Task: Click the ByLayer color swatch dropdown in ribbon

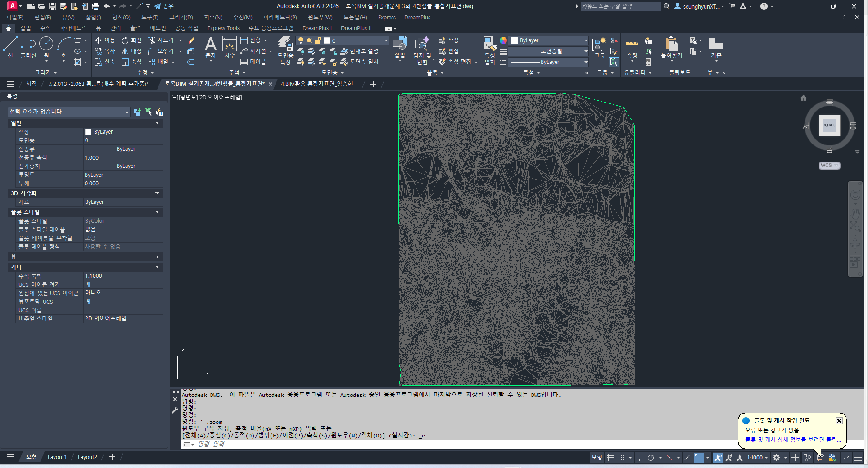Action: tap(549, 40)
